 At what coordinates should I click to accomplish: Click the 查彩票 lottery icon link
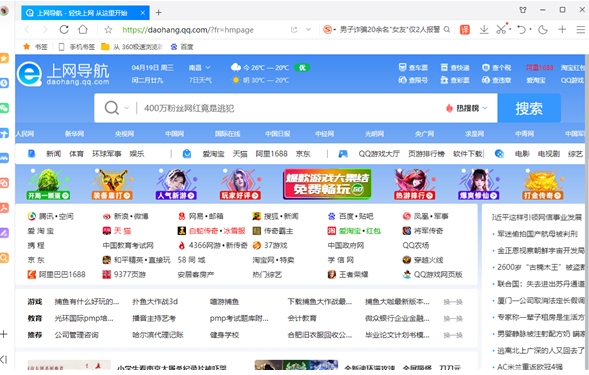pyautogui.click(x=455, y=80)
